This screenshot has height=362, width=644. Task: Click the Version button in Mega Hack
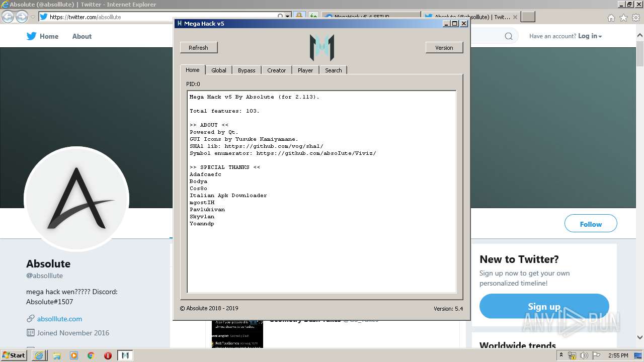pos(444,48)
